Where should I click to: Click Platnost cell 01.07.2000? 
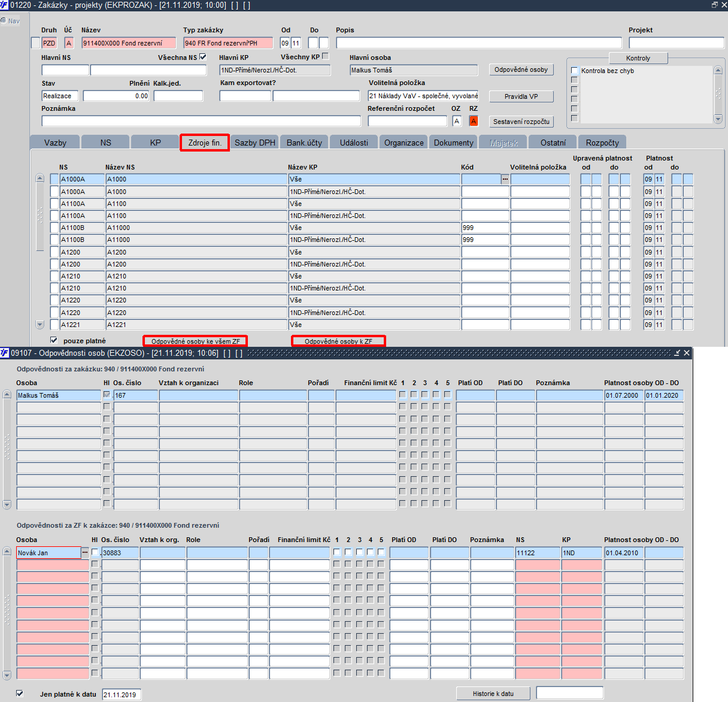[x=624, y=395]
